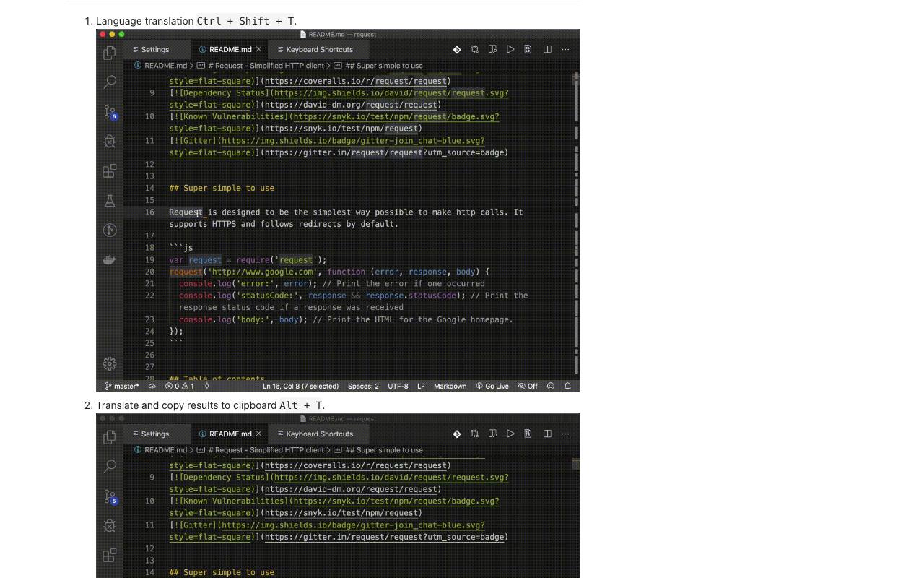This screenshot has width=924, height=578.
Task: Click the master* branch in status bar
Action: click(122, 386)
